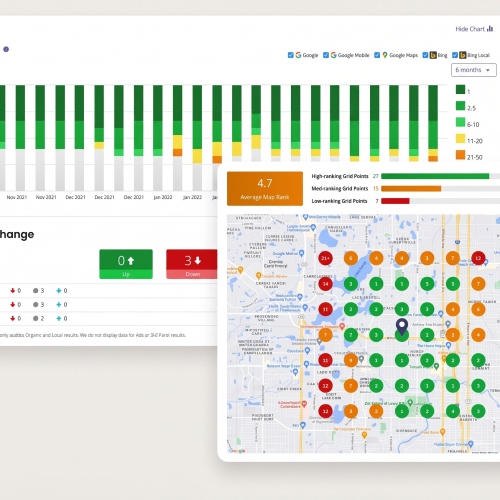
Task: Disable the Google Maps checkbox
Action: pyautogui.click(x=377, y=55)
